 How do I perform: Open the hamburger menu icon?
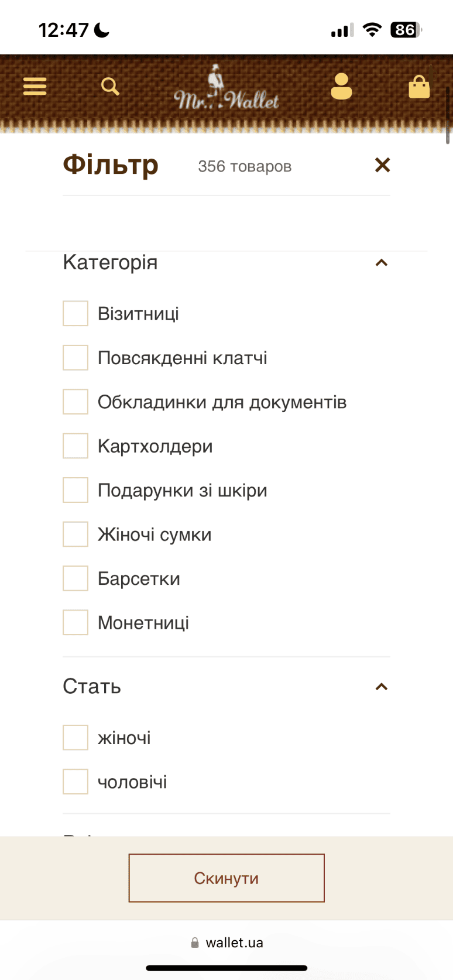click(35, 87)
